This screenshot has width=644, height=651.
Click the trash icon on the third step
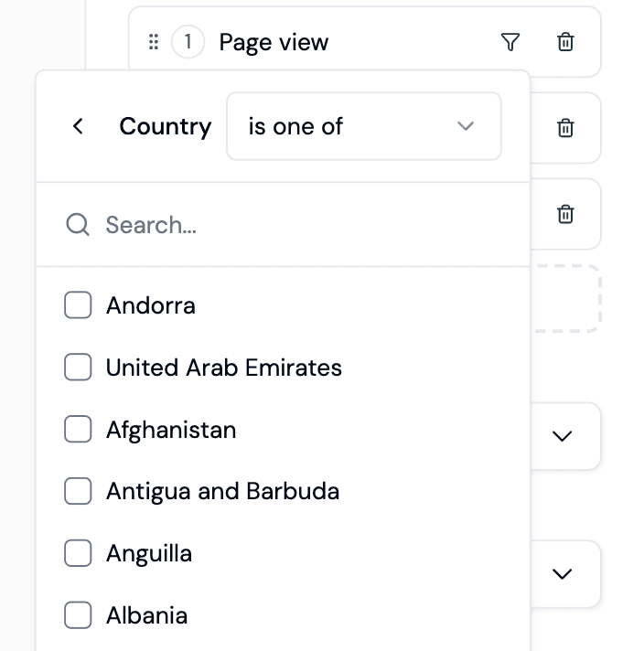pos(565,214)
